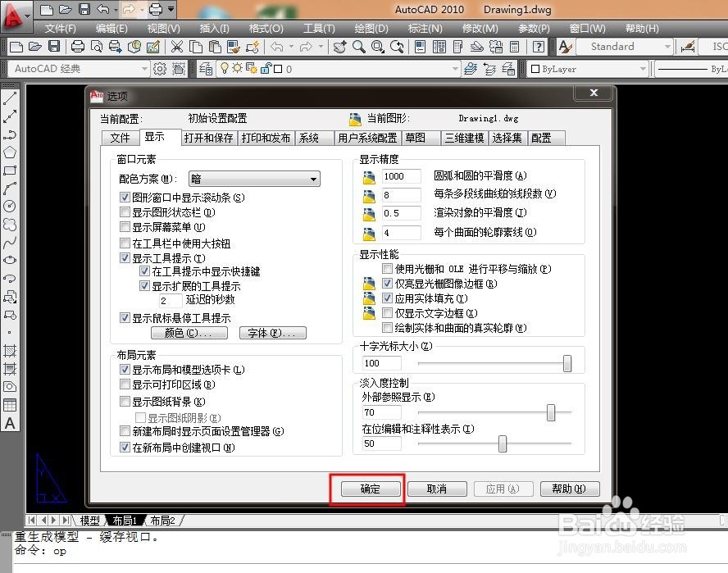Open the 配色方案 dropdown
The width and height of the screenshot is (728, 573).
point(254,179)
